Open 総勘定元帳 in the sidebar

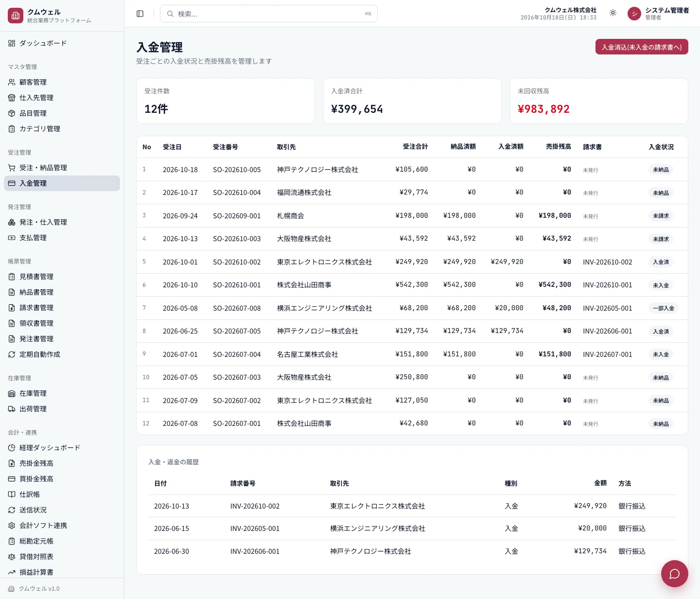62,541
